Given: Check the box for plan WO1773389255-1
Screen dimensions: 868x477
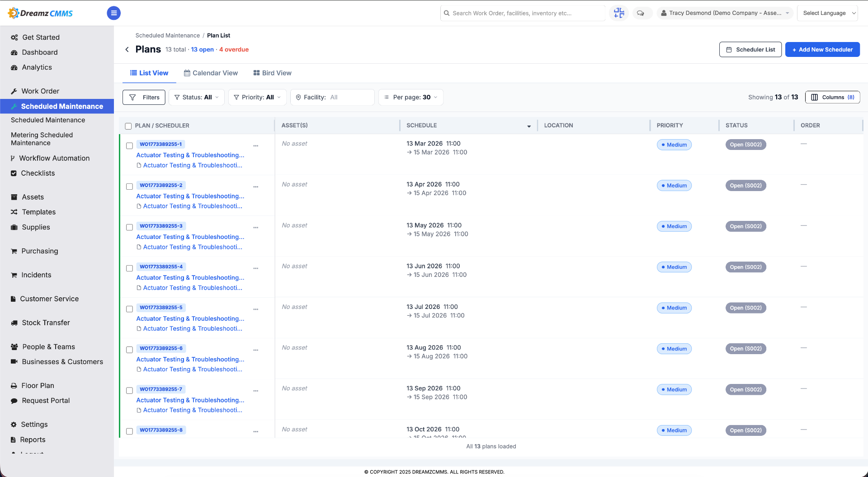Looking at the screenshot, I should point(129,146).
